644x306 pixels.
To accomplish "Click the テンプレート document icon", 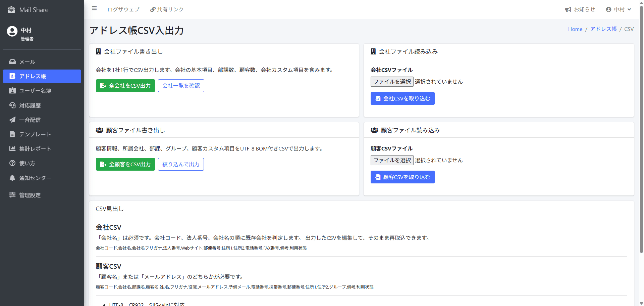I will (x=12, y=134).
